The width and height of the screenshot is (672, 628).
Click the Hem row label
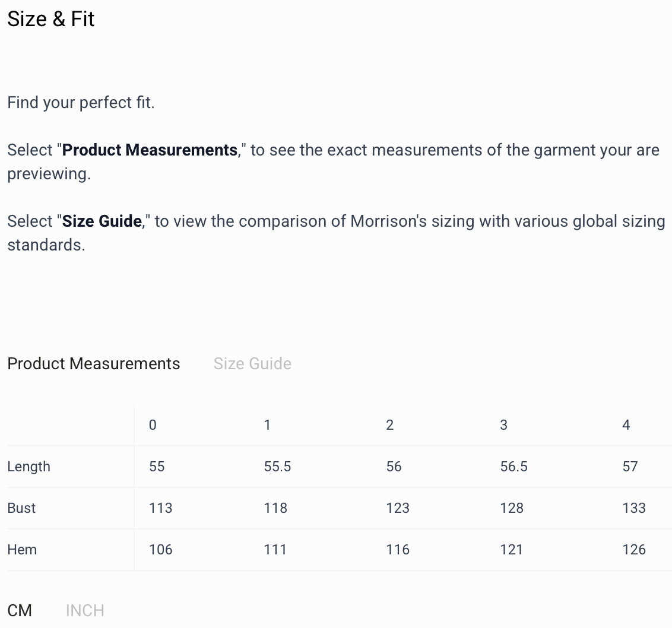coord(22,550)
